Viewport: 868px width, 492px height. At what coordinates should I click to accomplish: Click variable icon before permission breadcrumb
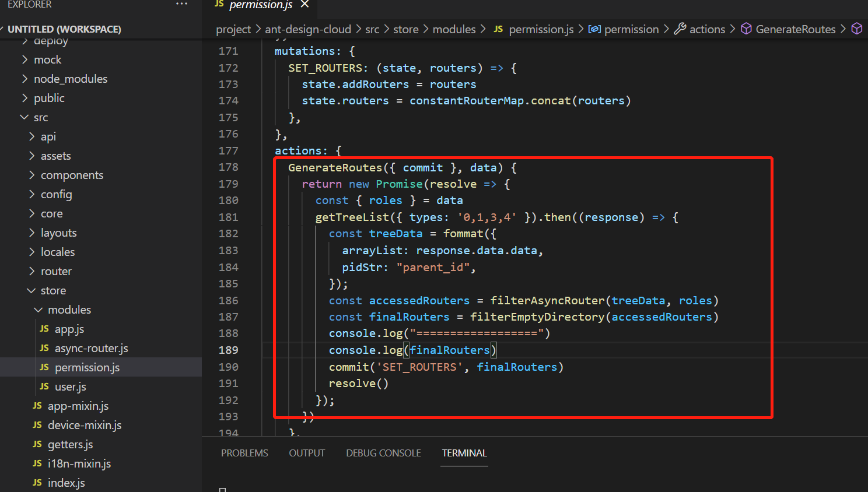[x=594, y=29]
